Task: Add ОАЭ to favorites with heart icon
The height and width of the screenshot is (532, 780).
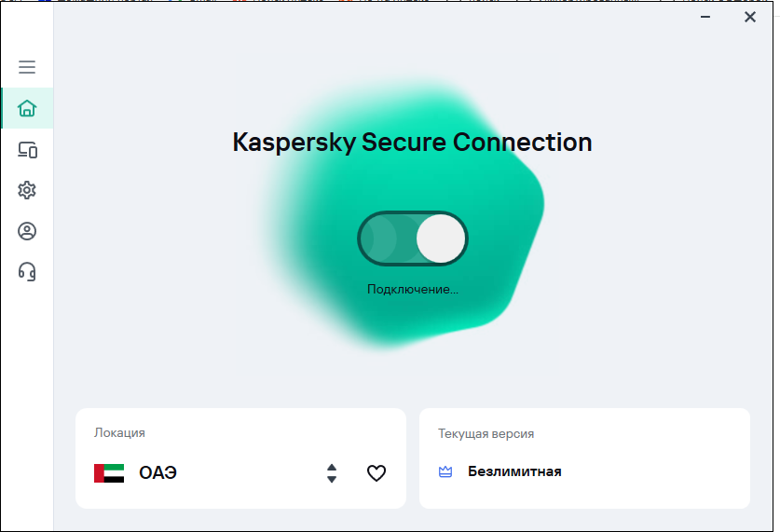Action: pyautogui.click(x=376, y=473)
